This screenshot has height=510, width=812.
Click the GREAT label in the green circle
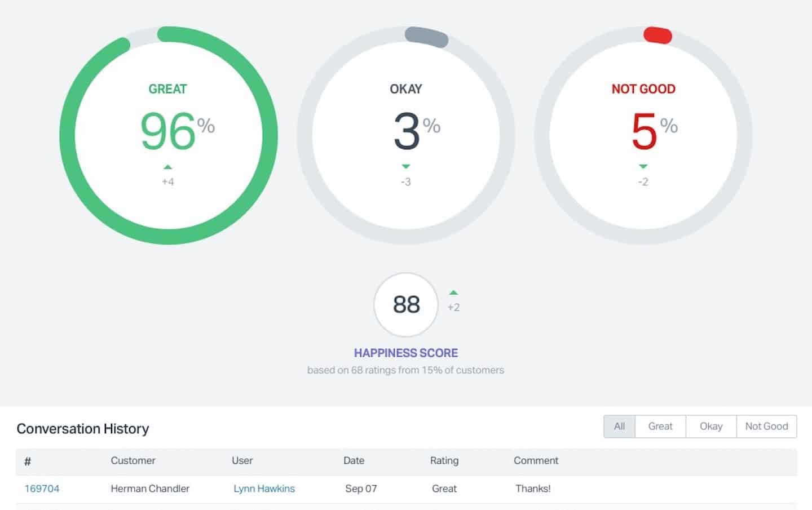(167, 89)
